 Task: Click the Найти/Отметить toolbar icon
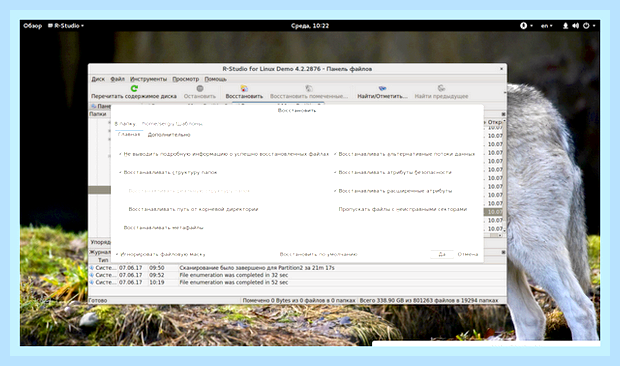click(x=382, y=88)
